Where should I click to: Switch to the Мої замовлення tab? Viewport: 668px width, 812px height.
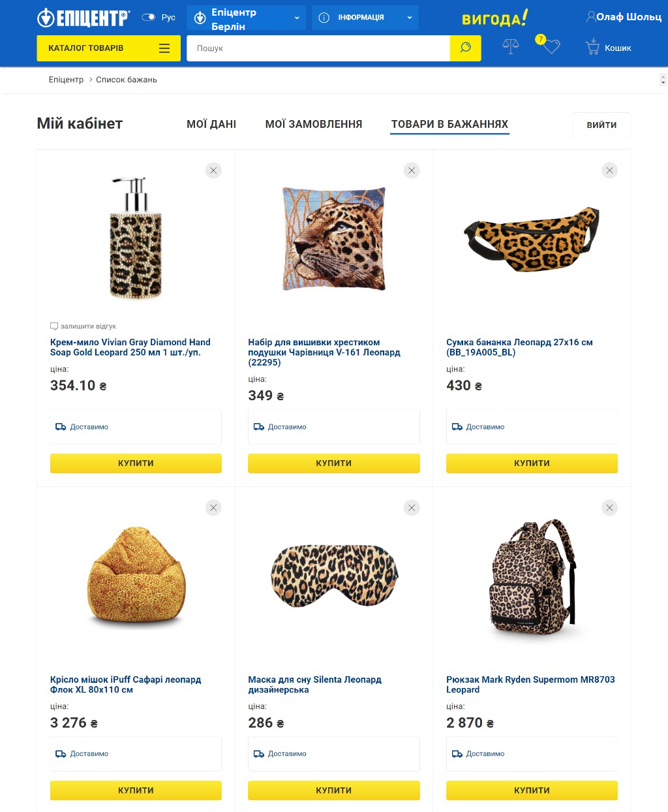coord(313,124)
